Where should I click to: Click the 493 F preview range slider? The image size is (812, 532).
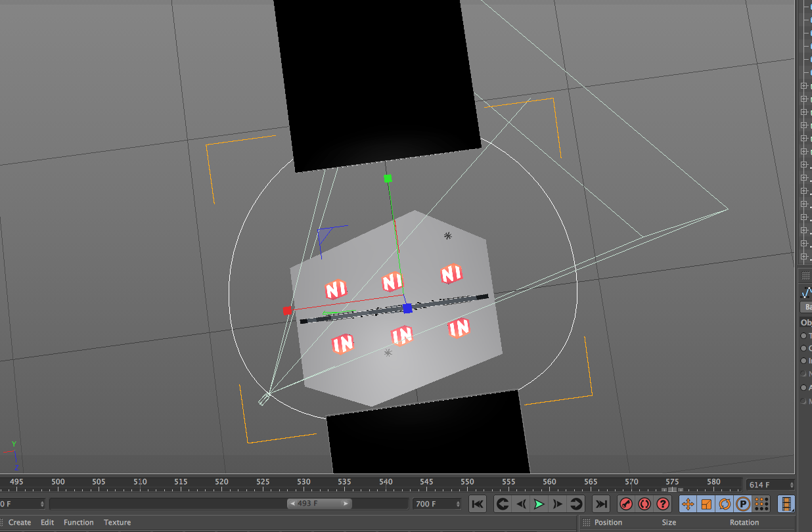(x=319, y=504)
